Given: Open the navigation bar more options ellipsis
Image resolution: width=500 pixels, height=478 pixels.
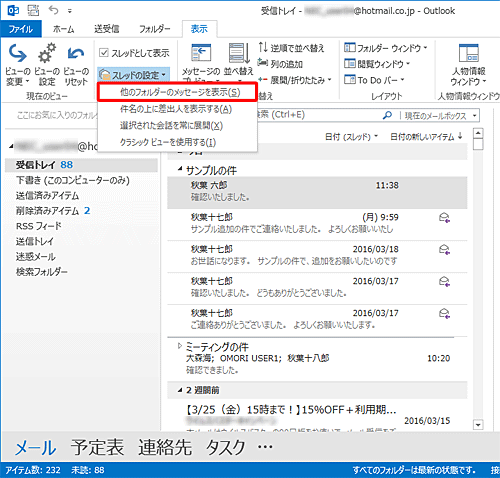Looking at the screenshot, I should click(265, 447).
